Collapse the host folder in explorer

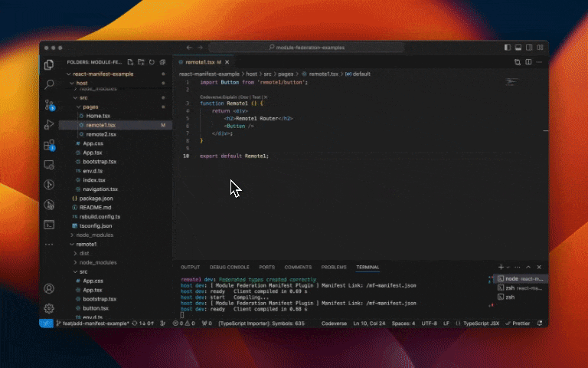coord(82,83)
